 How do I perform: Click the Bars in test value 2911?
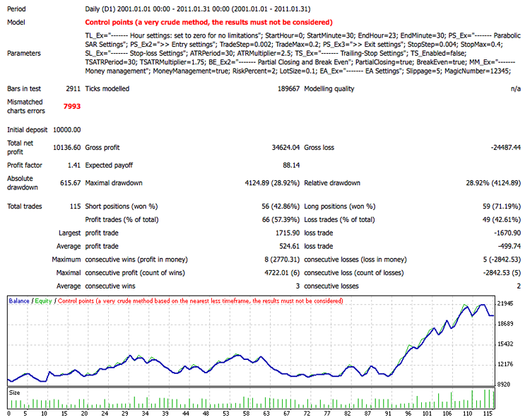coord(73,89)
